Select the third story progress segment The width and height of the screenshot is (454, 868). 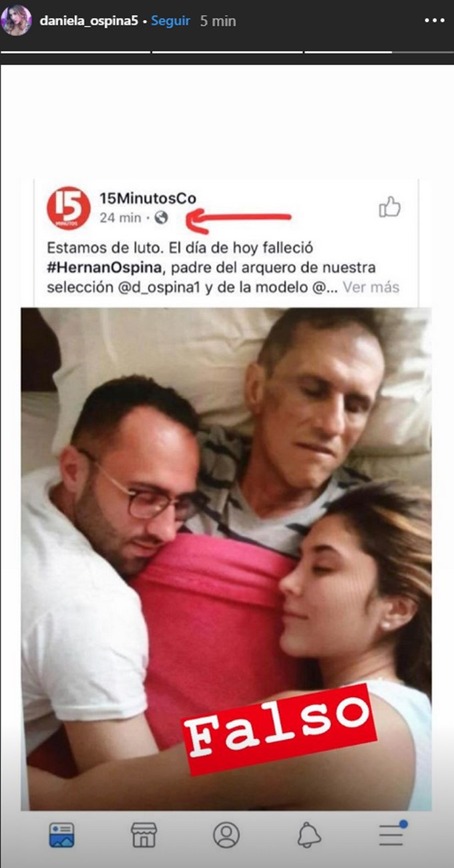coord(378,51)
